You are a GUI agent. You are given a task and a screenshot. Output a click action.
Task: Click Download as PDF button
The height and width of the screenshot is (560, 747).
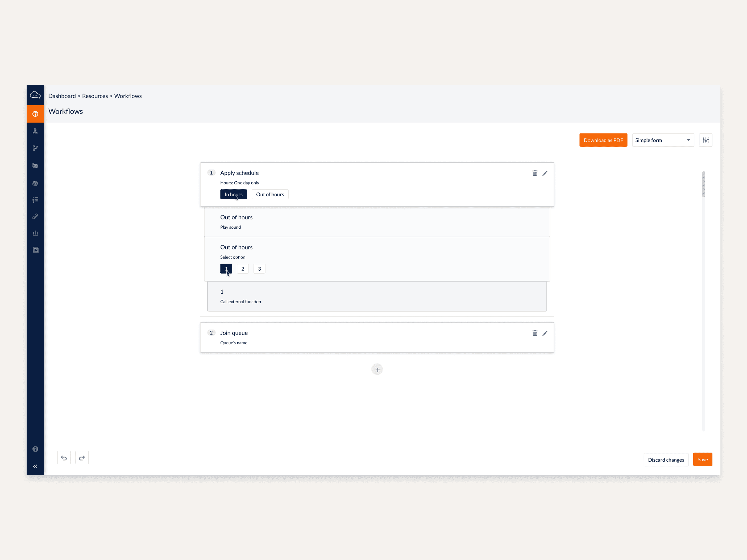(603, 140)
